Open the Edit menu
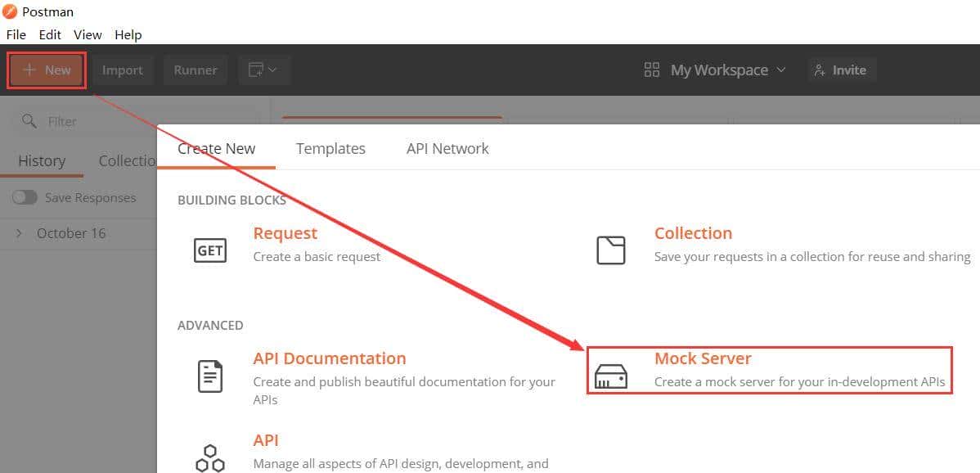The width and height of the screenshot is (980, 473). [50, 35]
